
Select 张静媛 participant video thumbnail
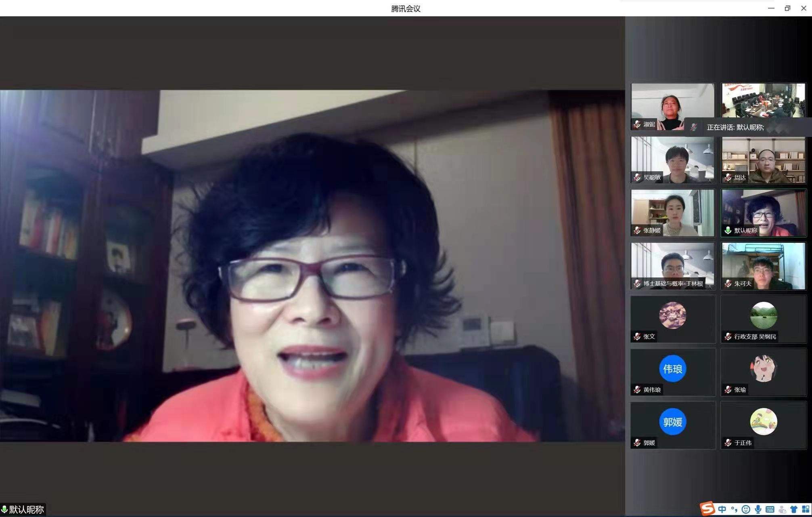673,212
